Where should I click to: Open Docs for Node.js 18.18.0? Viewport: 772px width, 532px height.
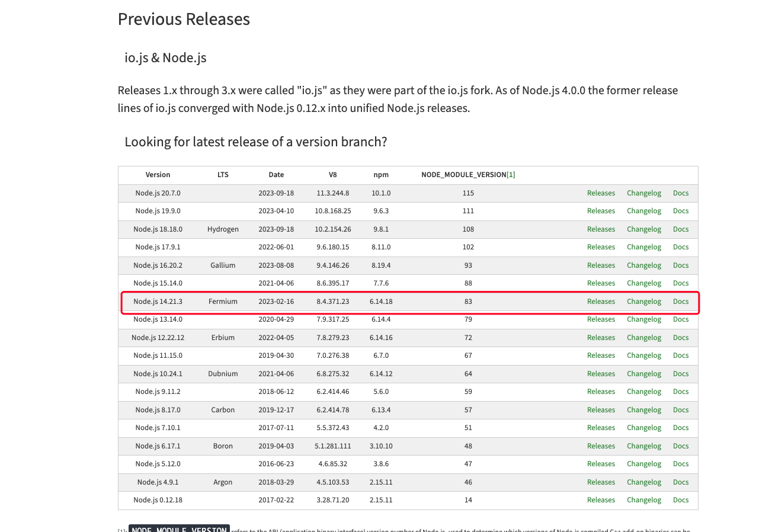[681, 229]
